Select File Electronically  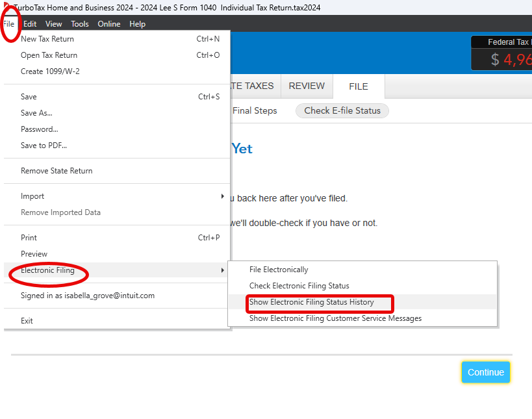pyautogui.click(x=362, y=270)
